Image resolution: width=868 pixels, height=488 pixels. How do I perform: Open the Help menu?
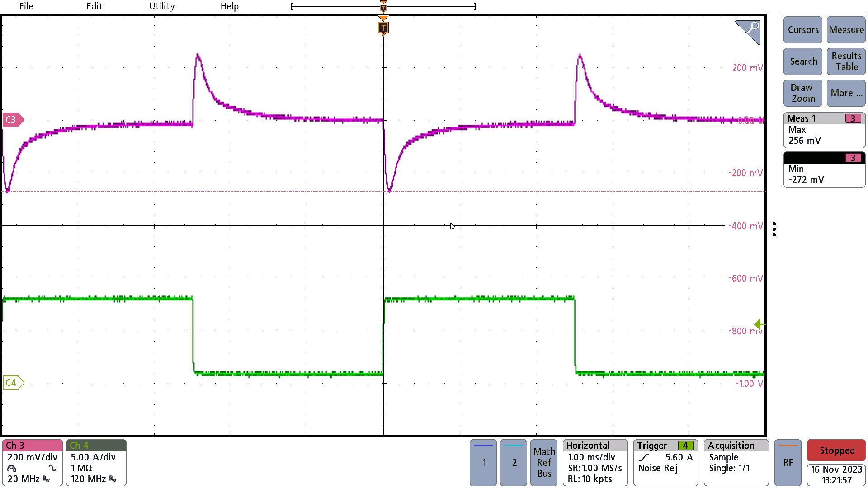point(229,6)
